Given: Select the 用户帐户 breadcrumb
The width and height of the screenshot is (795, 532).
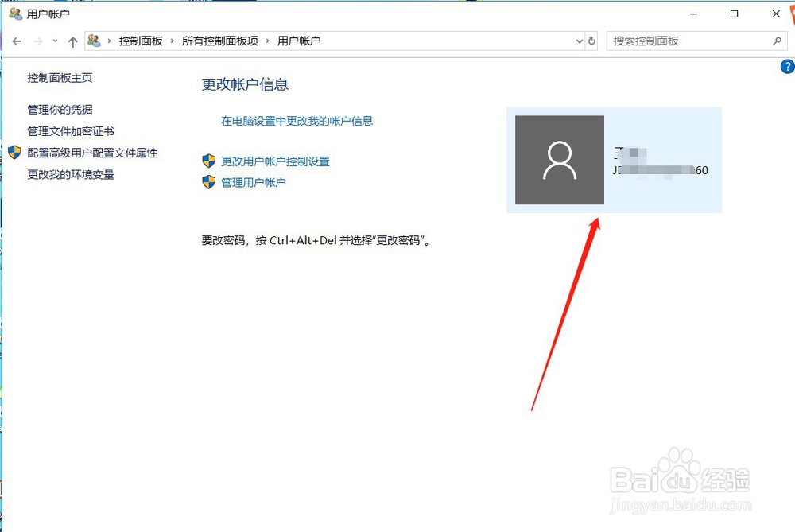Looking at the screenshot, I should pos(299,41).
